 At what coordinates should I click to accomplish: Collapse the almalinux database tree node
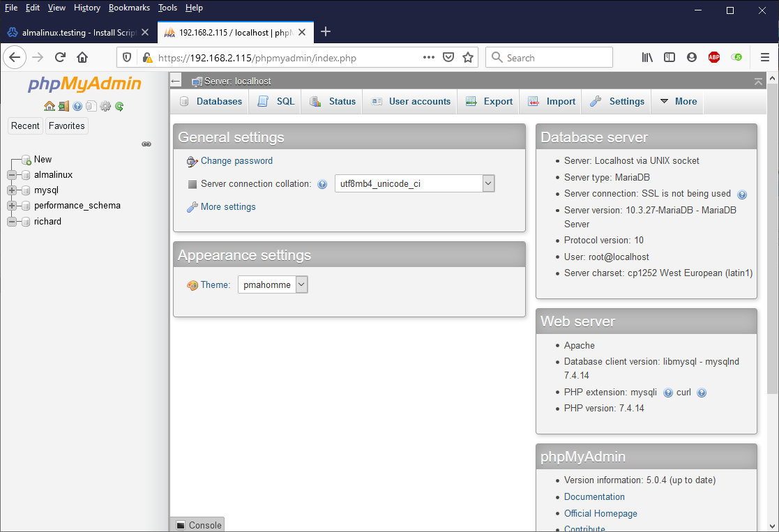(x=12, y=175)
